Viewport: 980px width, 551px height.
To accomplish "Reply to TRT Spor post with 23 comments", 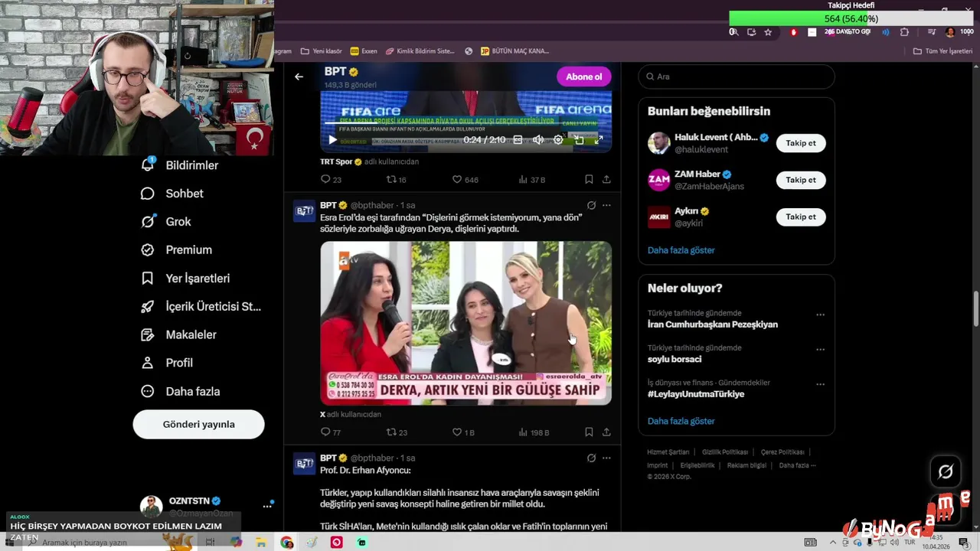I will tap(331, 180).
